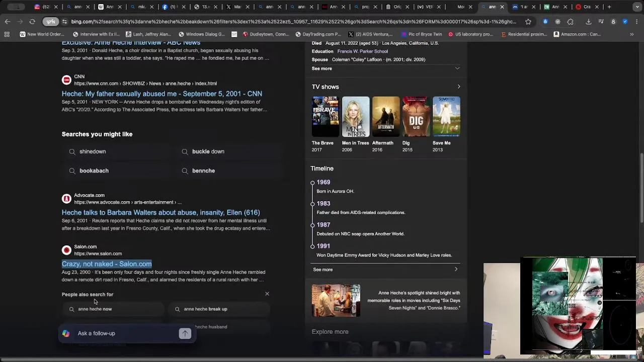Bookmark this page with the star icon

click(528, 22)
